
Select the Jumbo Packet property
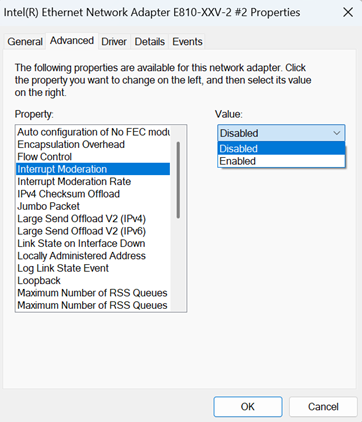click(93, 206)
